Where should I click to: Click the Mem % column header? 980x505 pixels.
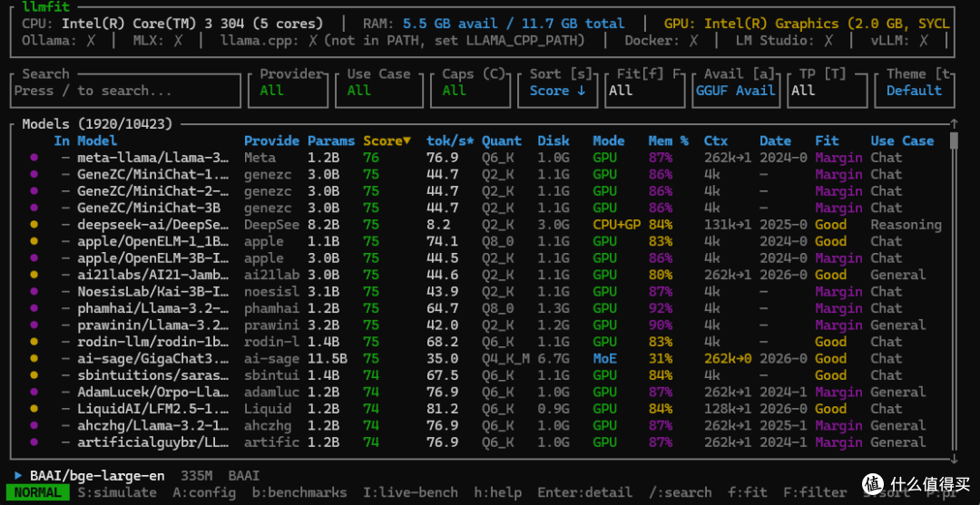tap(668, 141)
